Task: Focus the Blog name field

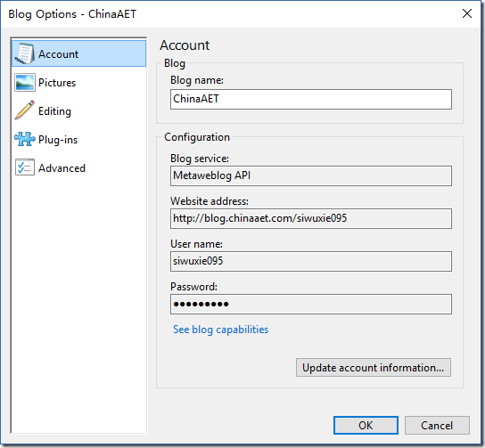Action: pos(311,99)
